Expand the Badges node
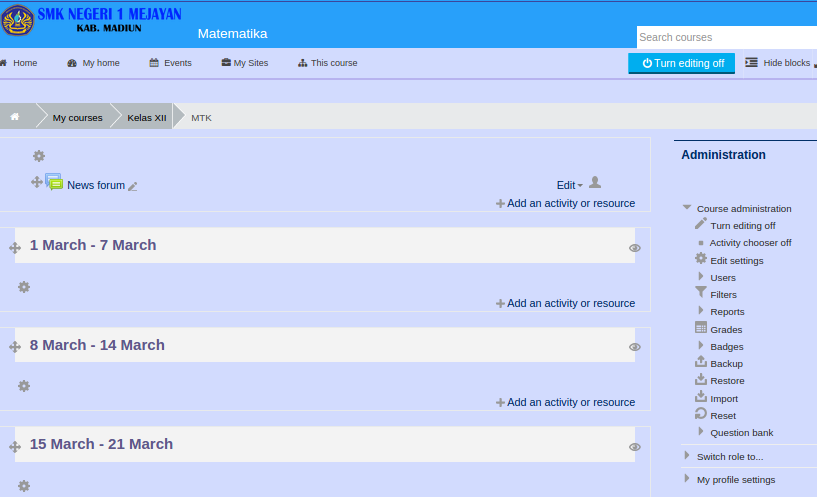This screenshot has width=817, height=497. click(x=701, y=345)
